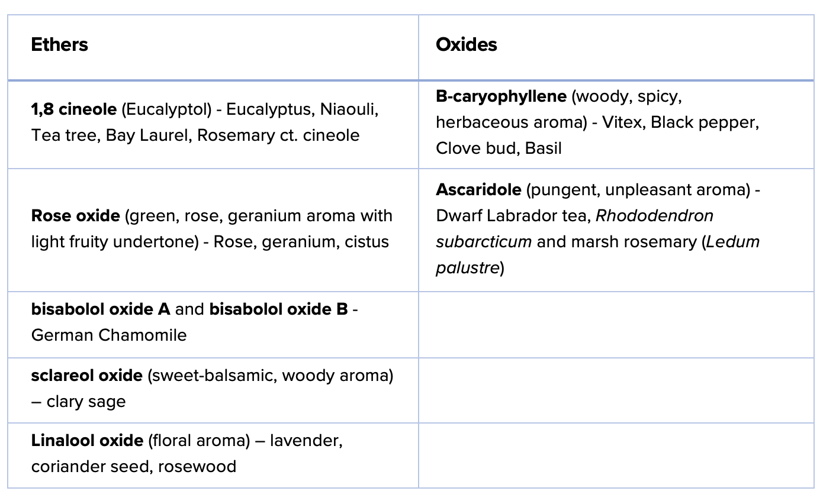Click the B-caryophyllene term
The image size is (836, 504).
(501, 96)
